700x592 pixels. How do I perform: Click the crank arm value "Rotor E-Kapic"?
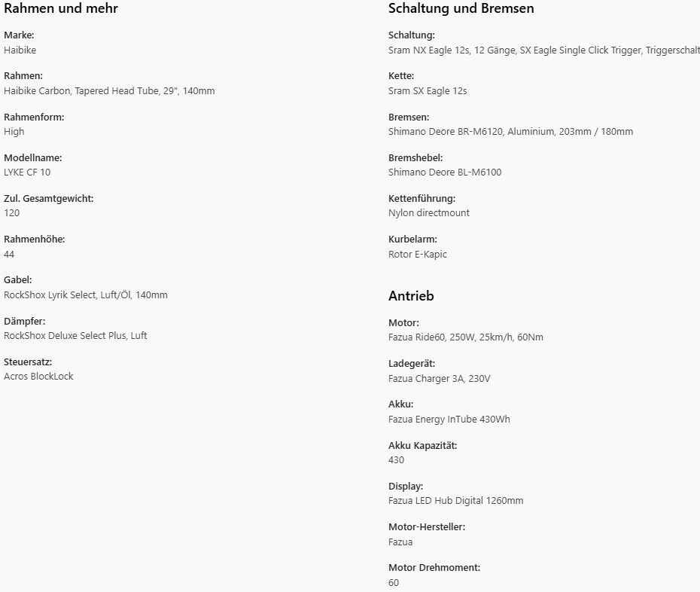point(418,254)
